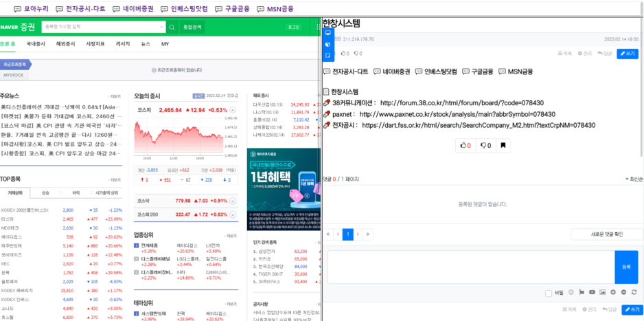
Task: Click the 새로운 댓글 확인 button
Action: [607, 234]
